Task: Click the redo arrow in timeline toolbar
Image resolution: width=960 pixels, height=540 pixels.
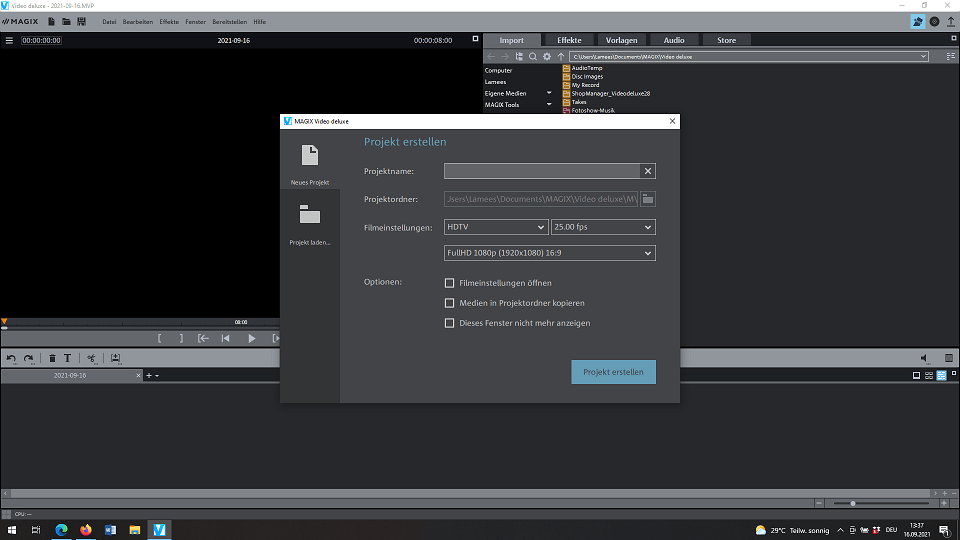Action: click(x=29, y=358)
